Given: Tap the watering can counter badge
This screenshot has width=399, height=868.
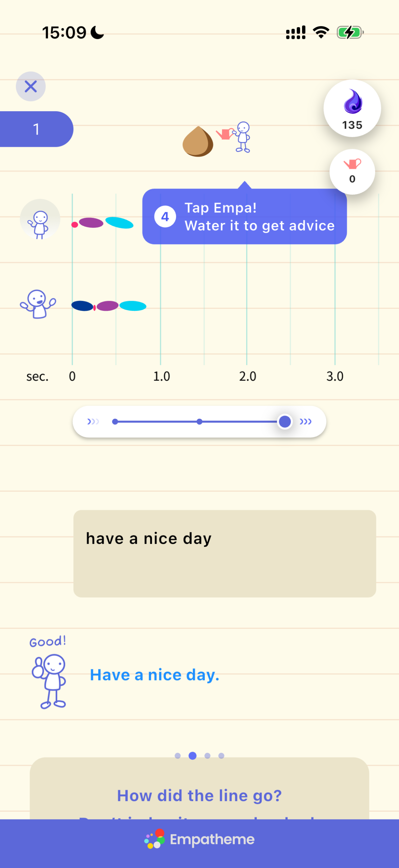Looking at the screenshot, I should (352, 172).
